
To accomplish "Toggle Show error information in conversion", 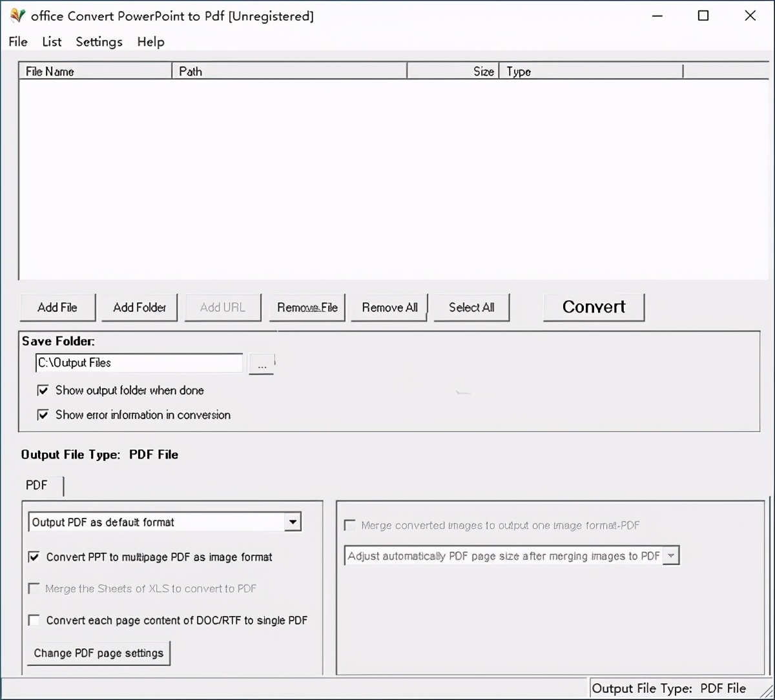I will tap(43, 415).
